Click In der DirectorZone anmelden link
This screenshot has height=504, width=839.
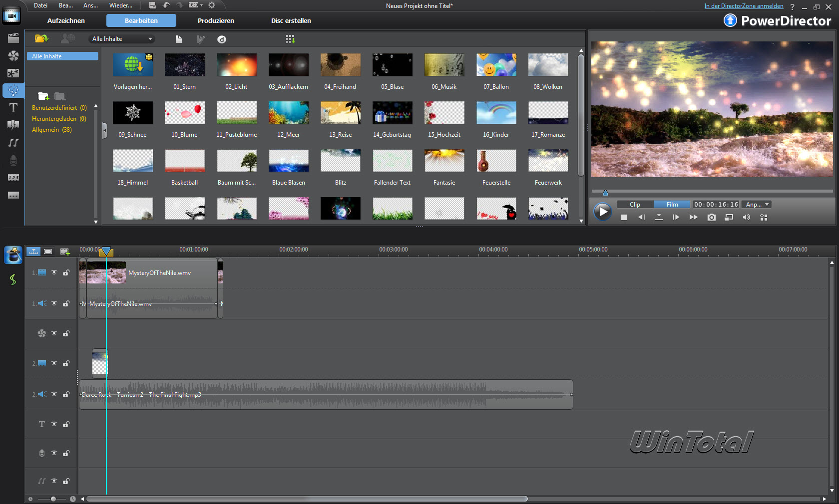coord(744,6)
